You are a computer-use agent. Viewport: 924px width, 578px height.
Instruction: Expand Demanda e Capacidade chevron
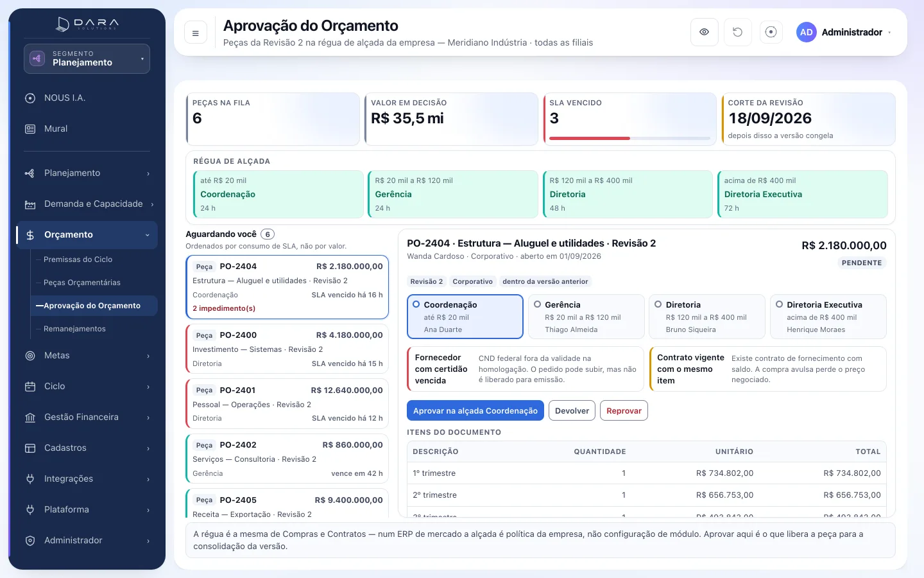tap(152, 204)
